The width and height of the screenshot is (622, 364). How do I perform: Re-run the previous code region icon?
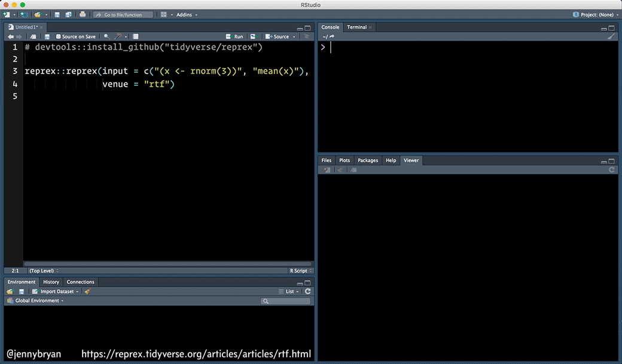(254, 36)
